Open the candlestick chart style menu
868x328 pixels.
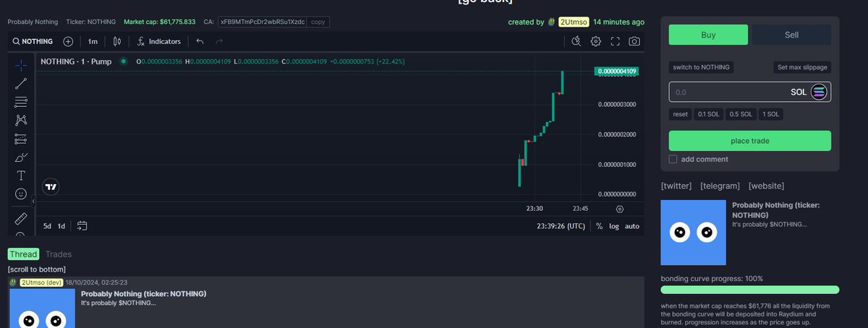click(x=116, y=41)
